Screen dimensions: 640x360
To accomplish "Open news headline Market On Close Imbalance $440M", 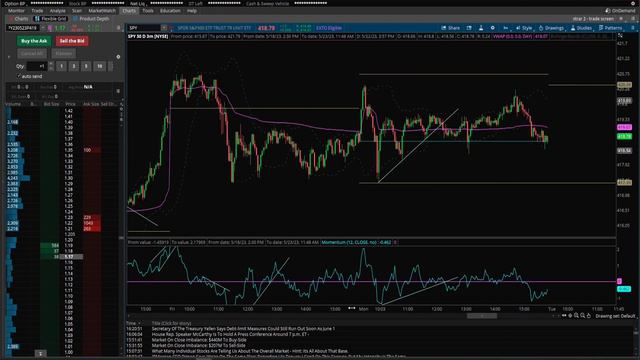I will point(199,340).
